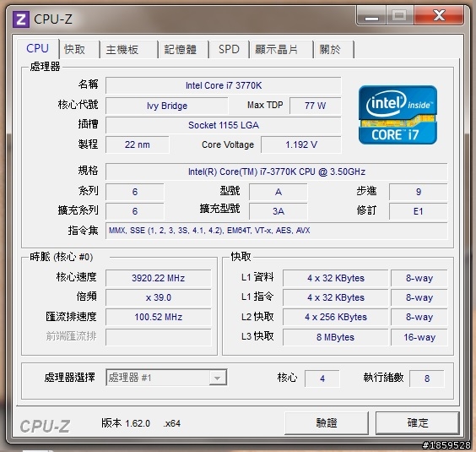Click the multiplier value x 39.0
The width and height of the screenshot is (476, 452).
pyautogui.click(x=158, y=297)
